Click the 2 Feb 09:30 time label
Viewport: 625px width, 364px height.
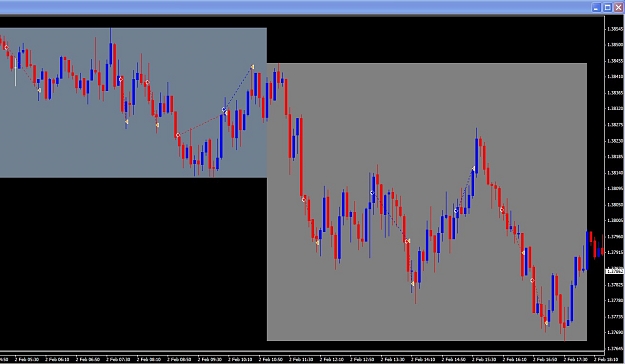(210, 359)
